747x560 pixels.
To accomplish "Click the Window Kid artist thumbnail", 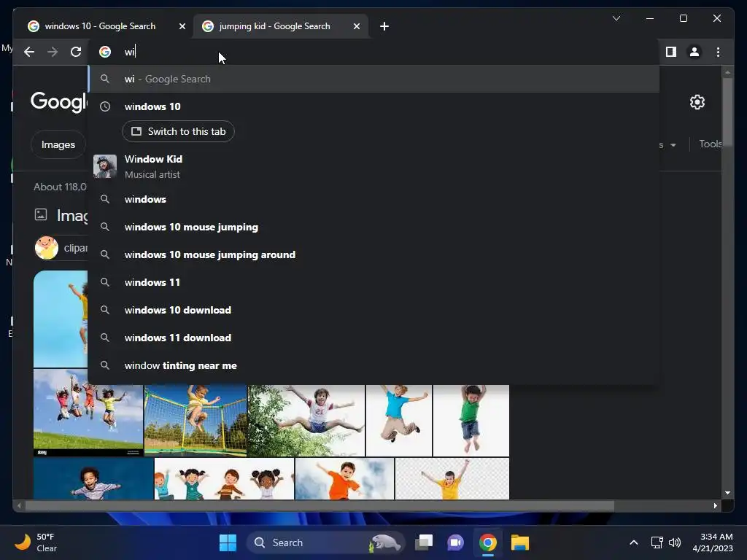I will point(105,166).
